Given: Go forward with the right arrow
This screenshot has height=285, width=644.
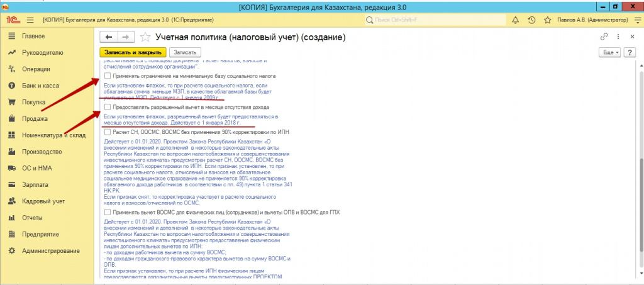Looking at the screenshot, I should click(x=125, y=37).
